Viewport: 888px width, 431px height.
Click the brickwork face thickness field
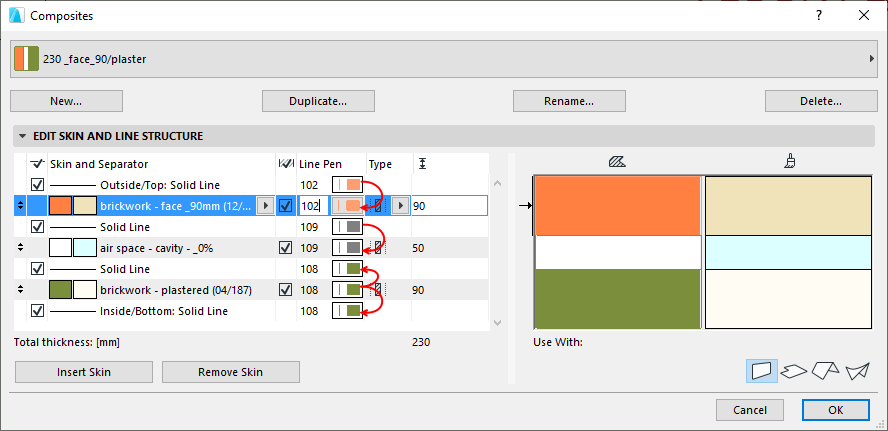(448, 205)
